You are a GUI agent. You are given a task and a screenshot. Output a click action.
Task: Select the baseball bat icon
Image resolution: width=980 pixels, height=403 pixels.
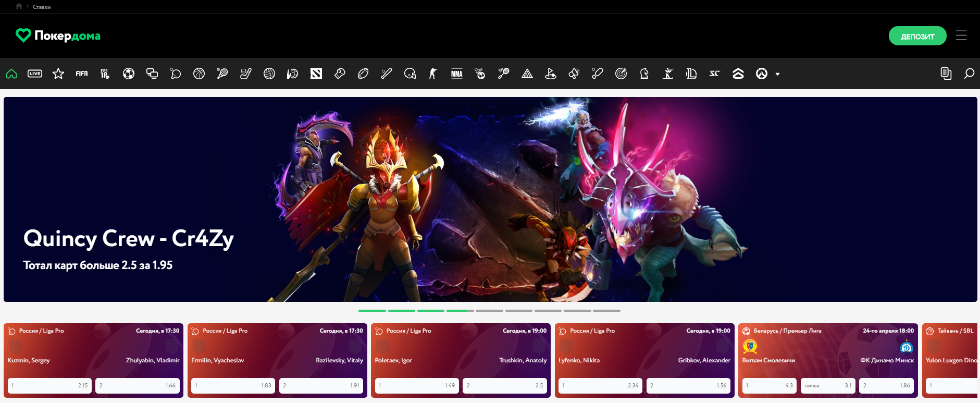click(387, 74)
